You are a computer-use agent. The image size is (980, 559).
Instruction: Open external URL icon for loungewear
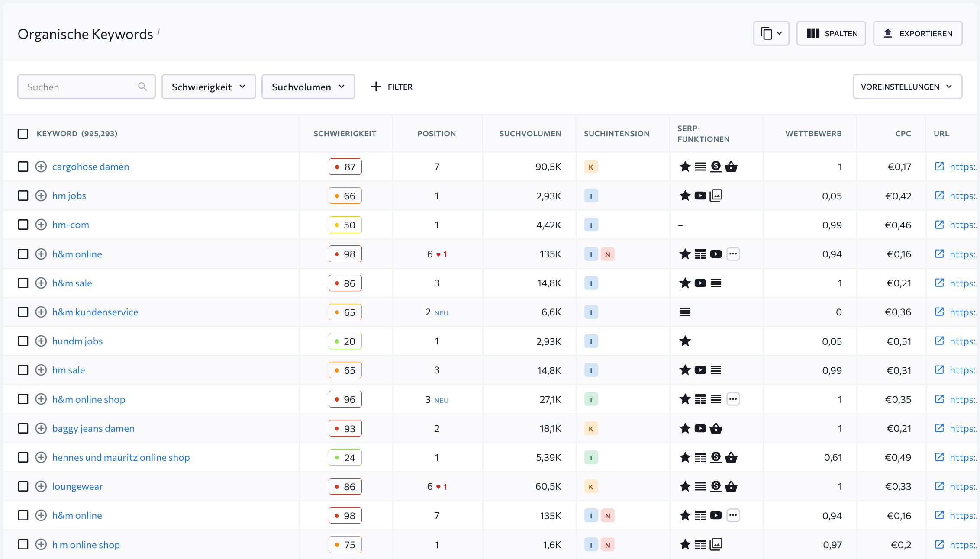(x=939, y=486)
